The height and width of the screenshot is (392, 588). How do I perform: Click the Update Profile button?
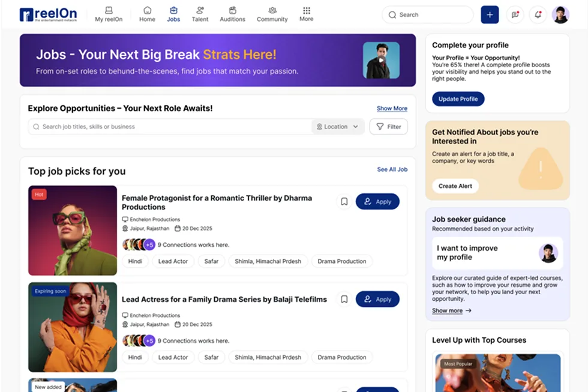click(x=458, y=98)
